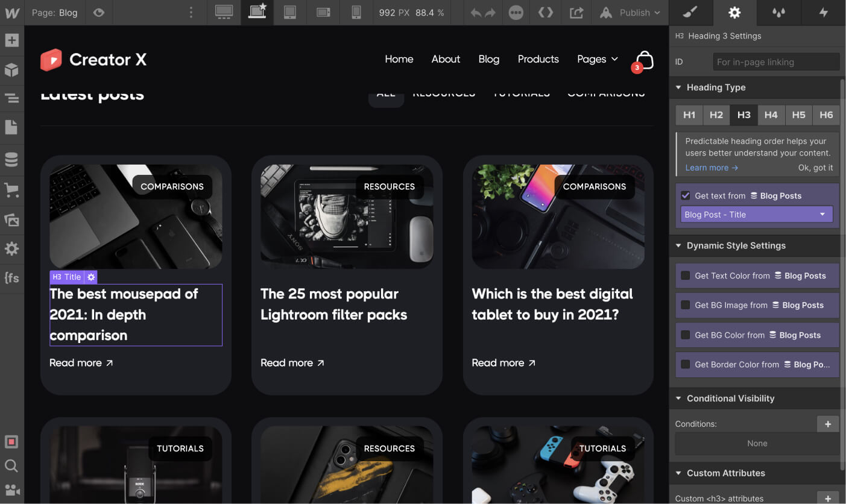Dismiss heading tip with Ok, got it
This screenshot has height=504, width=846.
click(816, 168)
